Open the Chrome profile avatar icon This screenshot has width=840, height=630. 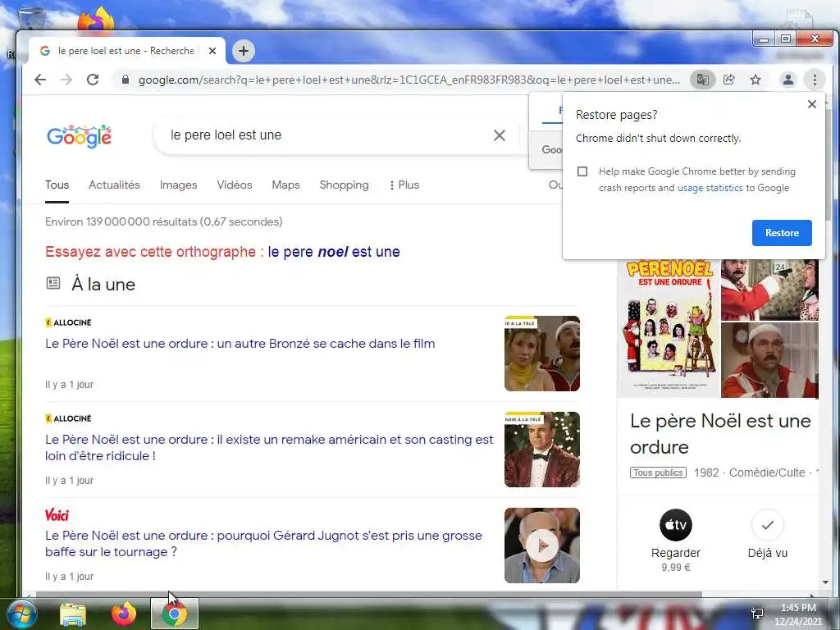[x=788, y=80]
